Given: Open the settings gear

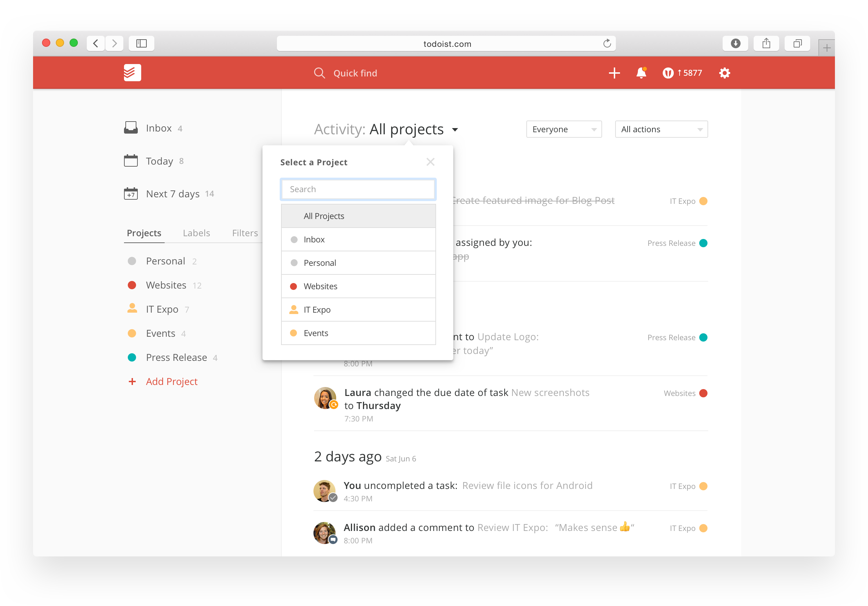Looking at the screenshot, I should 724,73.
